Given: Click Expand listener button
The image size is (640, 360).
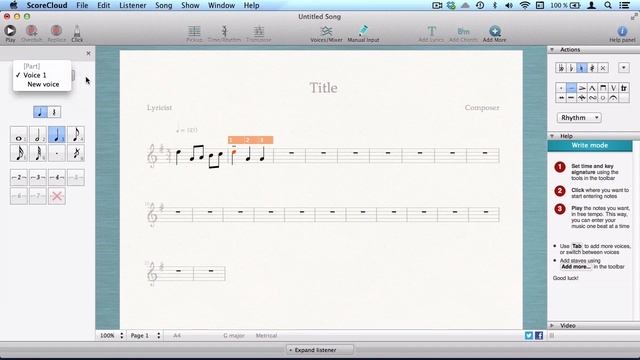Looking at the screenshot, I should point(319,350).
